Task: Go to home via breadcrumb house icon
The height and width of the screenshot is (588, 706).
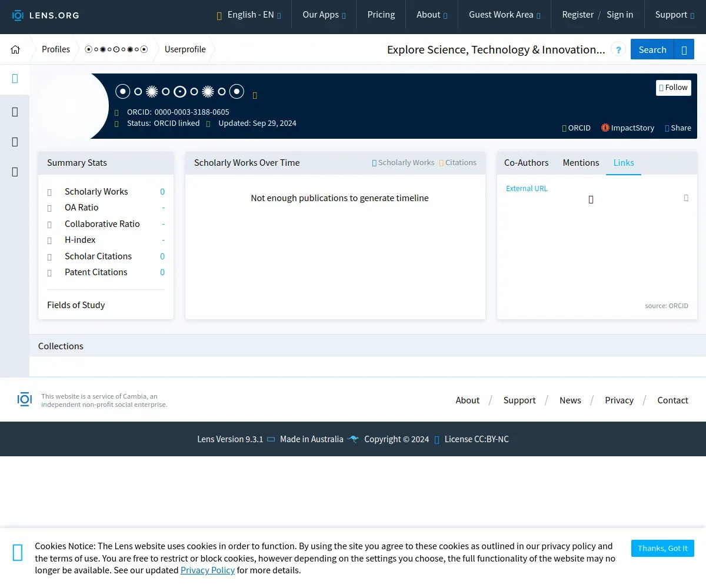Action: click(15, 49)
